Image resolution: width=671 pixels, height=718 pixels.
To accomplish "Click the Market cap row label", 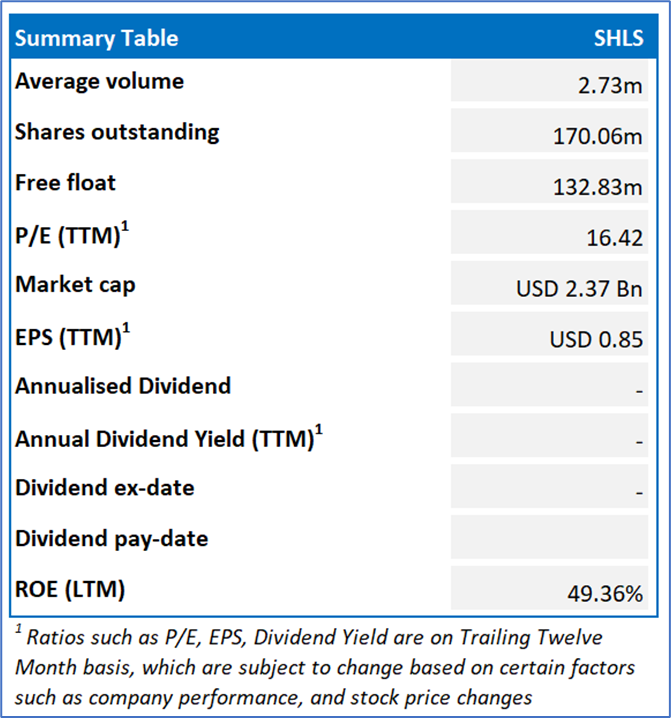I will coord(75,285).
